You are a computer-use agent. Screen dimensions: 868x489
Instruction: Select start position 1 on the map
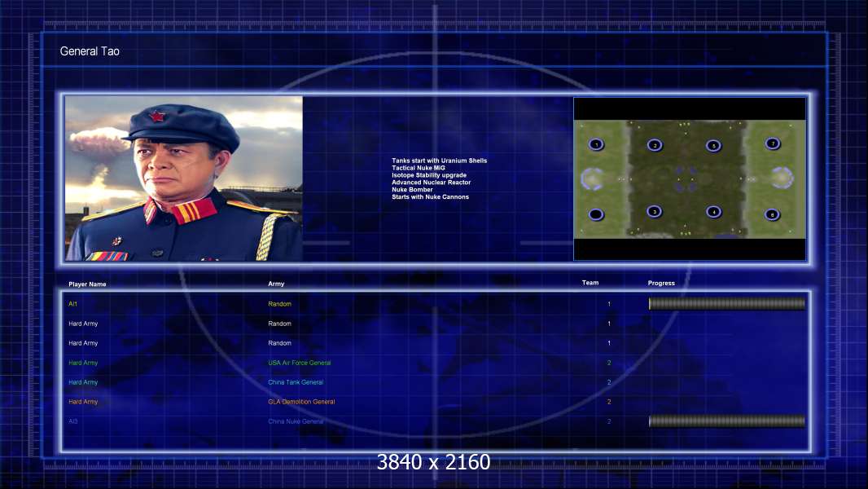[x=596, y=144]
